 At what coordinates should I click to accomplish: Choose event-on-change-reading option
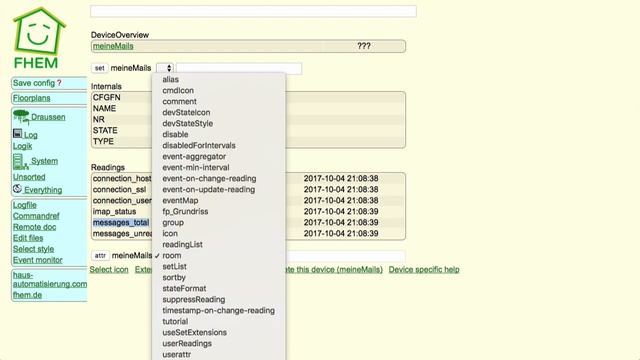209,179
